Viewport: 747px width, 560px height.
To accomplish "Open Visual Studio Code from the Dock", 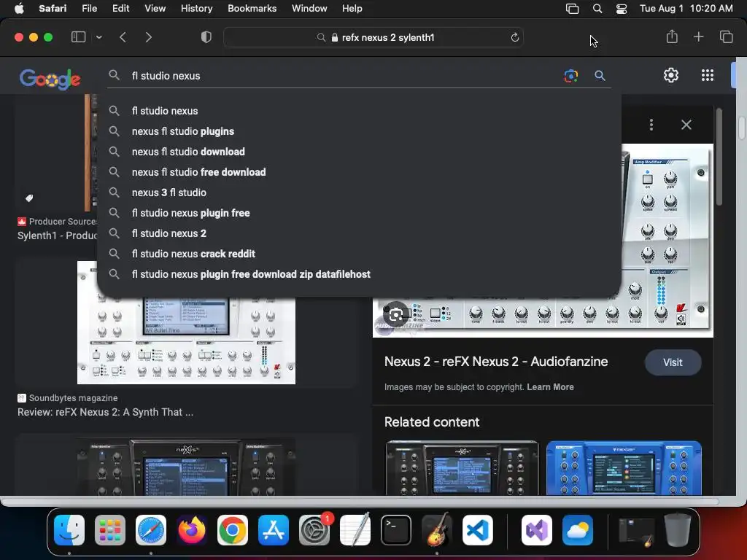I will pos(478,530).
